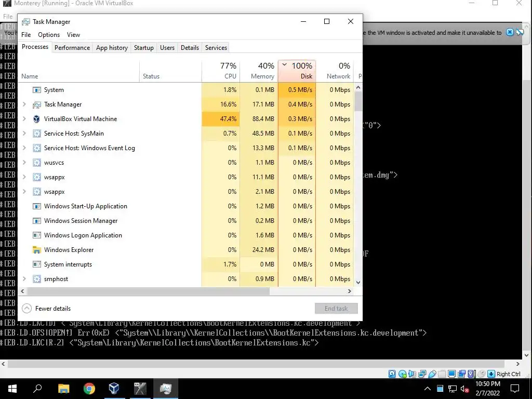Screen dimensions: 532x399
Task: Click the USB devices icon in VirtualBox status bar
Action: (x=432, y=374)
